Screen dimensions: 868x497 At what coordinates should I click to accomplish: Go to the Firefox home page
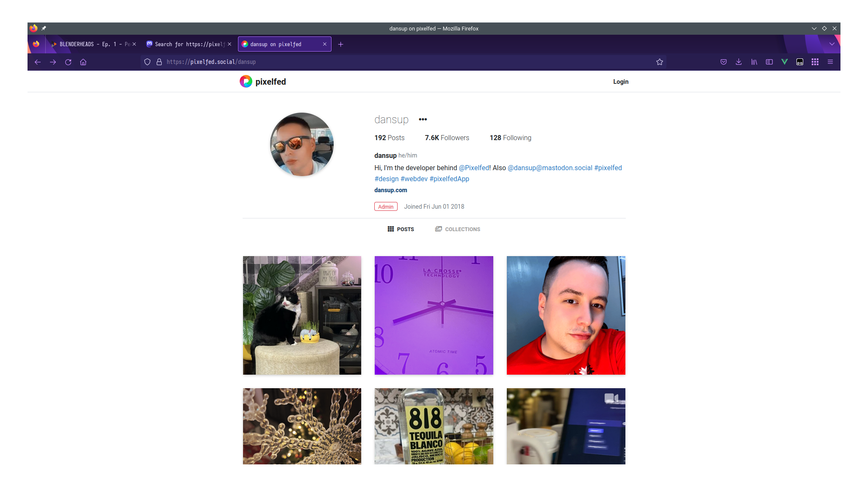[83, 62]
